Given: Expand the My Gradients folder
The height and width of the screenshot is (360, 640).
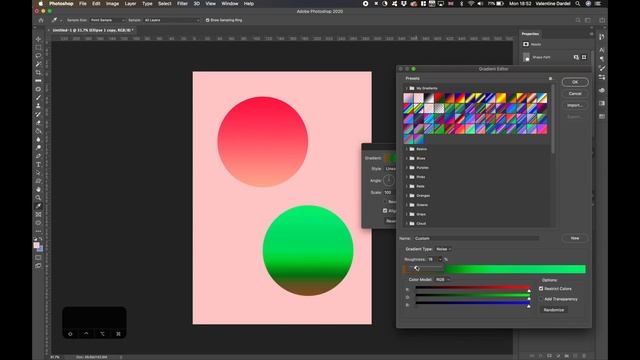Looking at the screenshot, I should pyautogui.click(x=407, y=88).
